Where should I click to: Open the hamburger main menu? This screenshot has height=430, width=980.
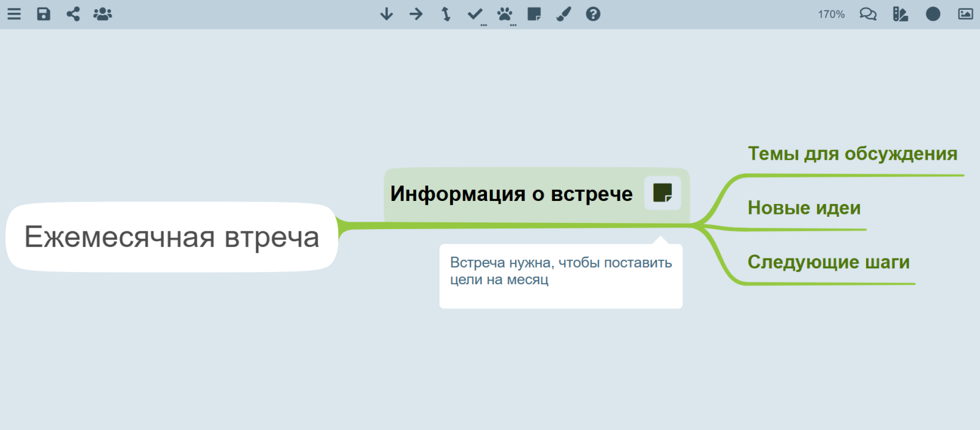tap(14, 14)
